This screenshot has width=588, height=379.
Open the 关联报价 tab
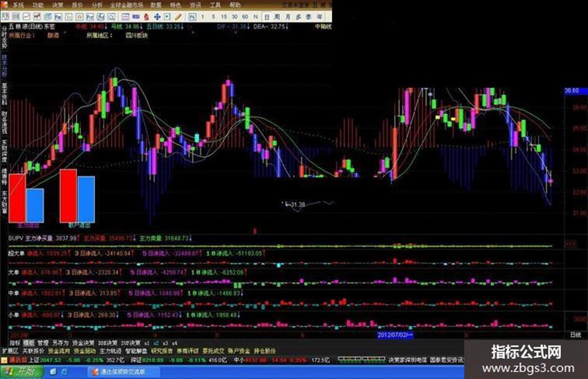pos(33,351)
